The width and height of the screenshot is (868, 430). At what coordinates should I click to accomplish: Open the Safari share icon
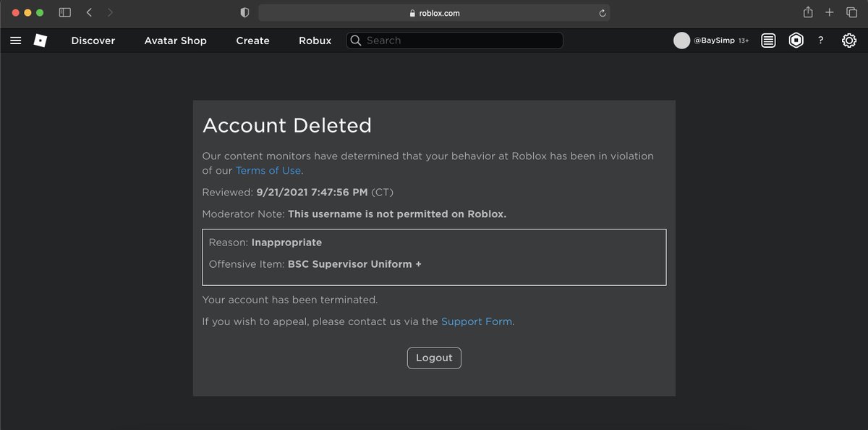(x=808, y=12)
